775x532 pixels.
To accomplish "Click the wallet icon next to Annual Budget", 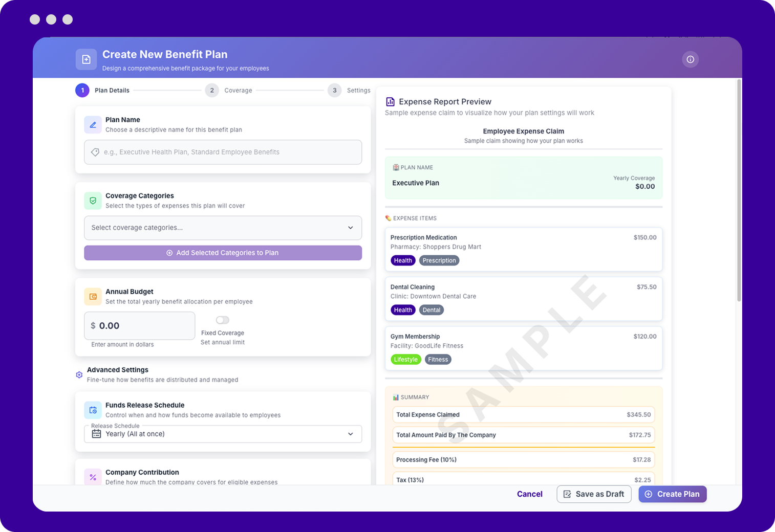I will coord(93,296).
